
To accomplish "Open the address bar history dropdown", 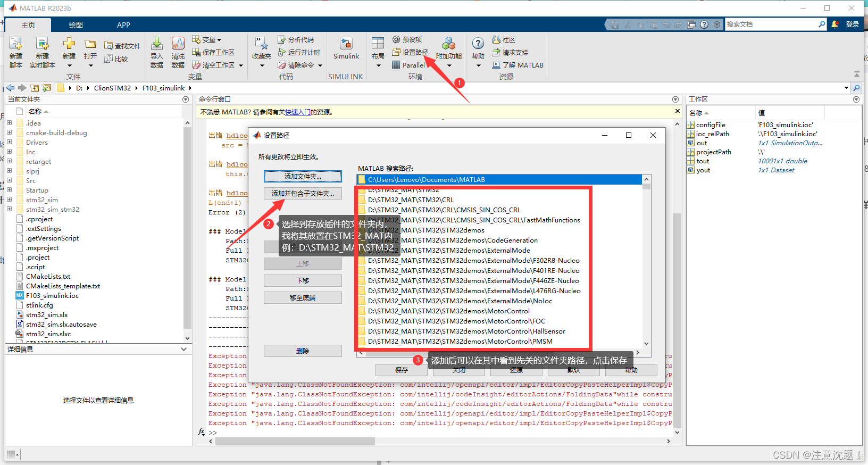I will point(846,88).
